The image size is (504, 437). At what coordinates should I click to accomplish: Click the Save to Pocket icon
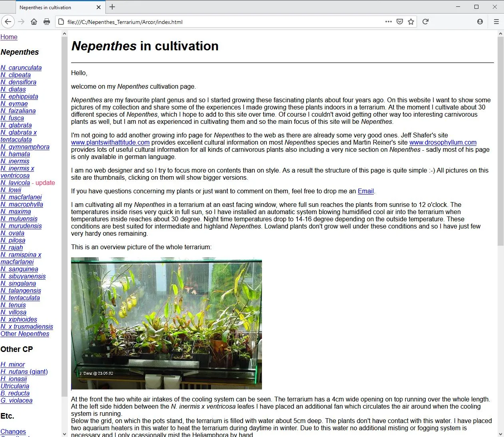399,22
